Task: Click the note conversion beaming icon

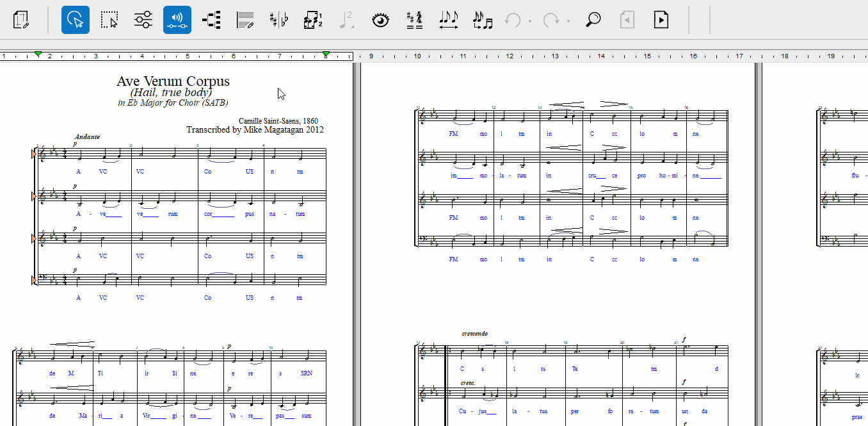Action: [483, 20]
